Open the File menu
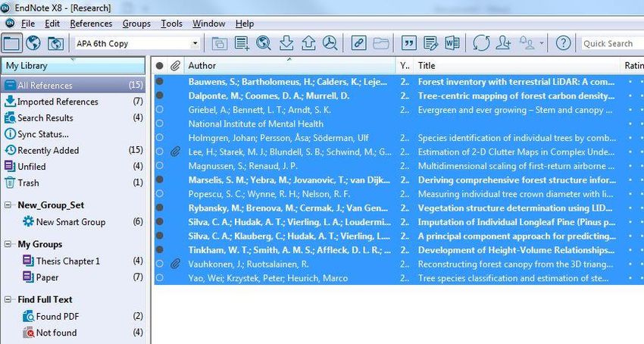Image resolution: width=644 pixels, height=344 pixels. 28,23
